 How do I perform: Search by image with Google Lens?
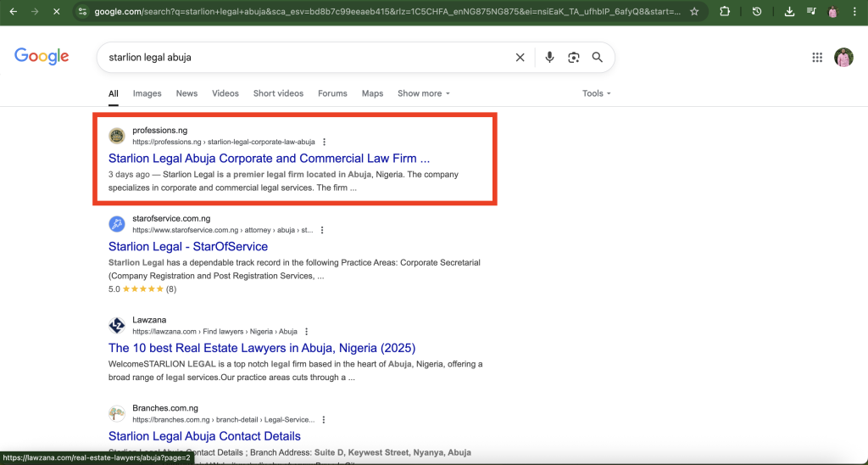(x=574, y=57)
